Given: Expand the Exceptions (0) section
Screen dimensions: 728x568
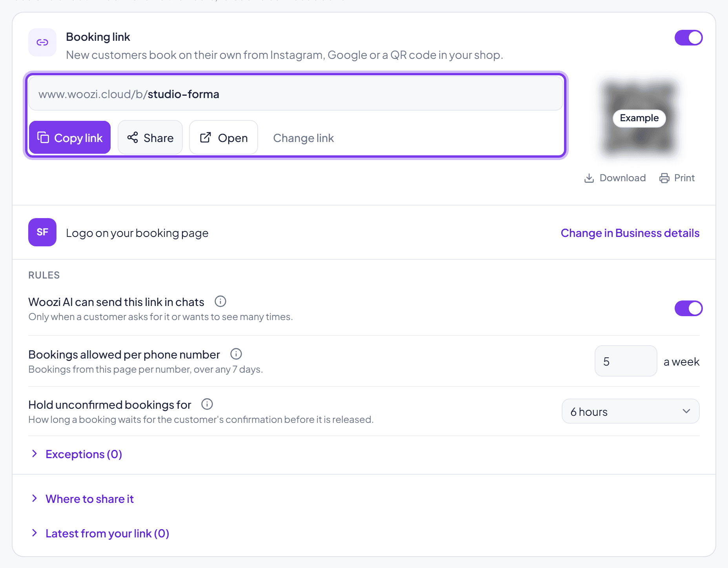Looking at the screenshot, I should (77, 454).
